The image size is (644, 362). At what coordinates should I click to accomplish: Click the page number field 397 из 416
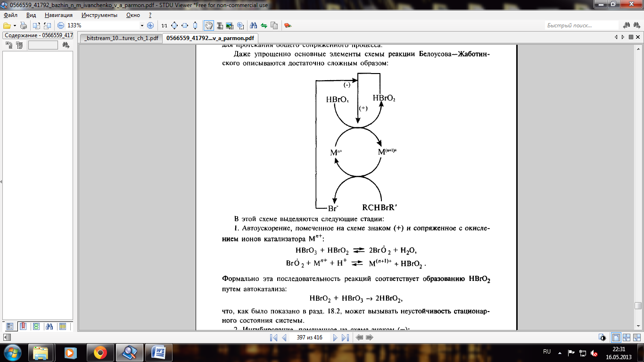point(309,337)
